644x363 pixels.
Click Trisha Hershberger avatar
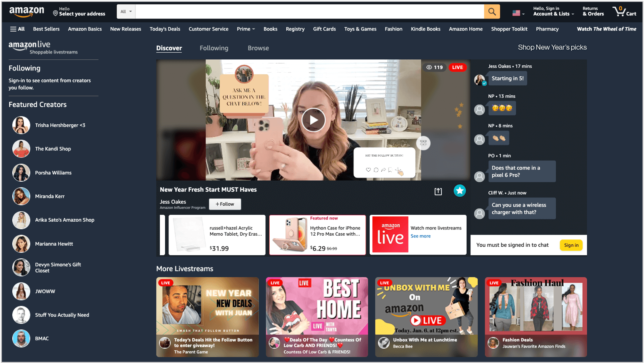point(21,125)
